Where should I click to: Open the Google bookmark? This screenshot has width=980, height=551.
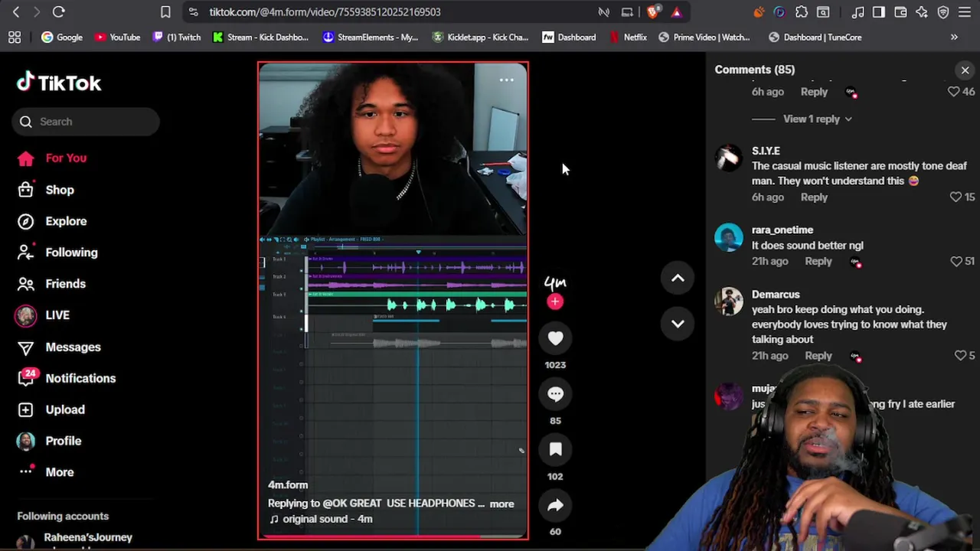pos(61,37)
